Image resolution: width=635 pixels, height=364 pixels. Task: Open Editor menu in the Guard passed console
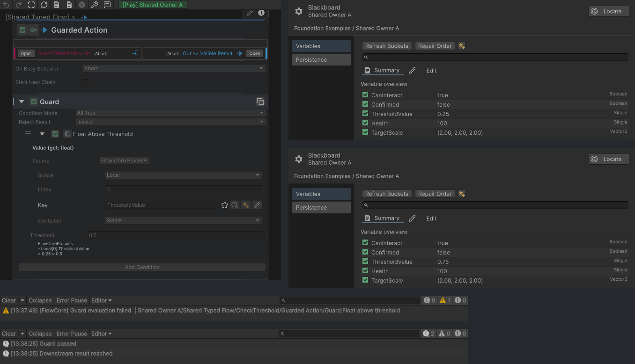click(102, 334)
